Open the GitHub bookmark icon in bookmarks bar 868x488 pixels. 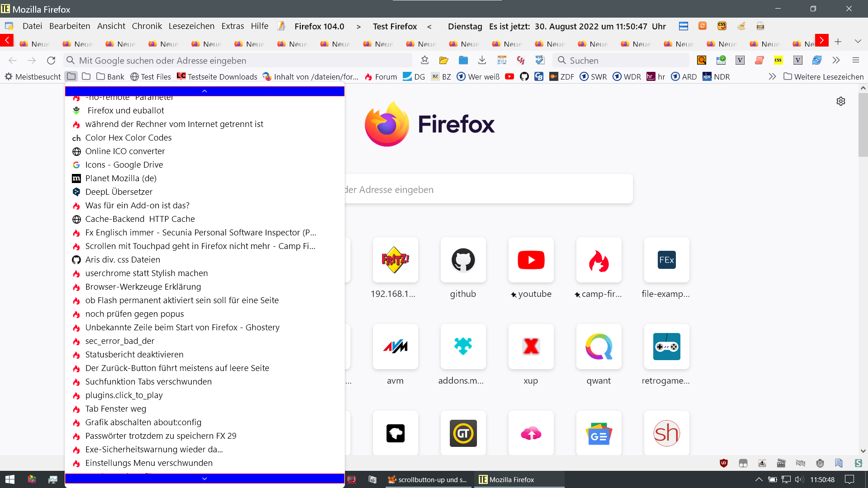(x=524, y=76)
